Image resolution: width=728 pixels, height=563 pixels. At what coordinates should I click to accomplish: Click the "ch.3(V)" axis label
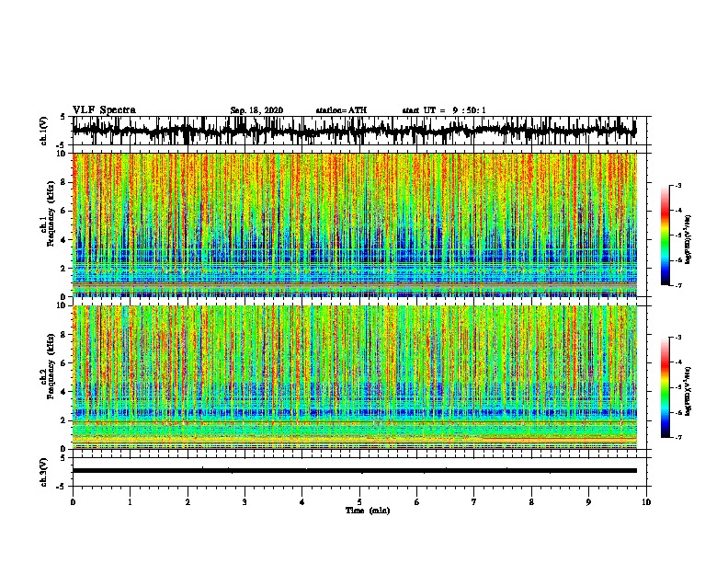pos(44,473)
